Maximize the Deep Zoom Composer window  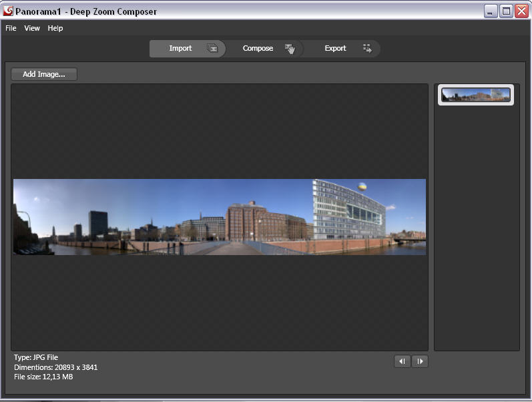click(x=506, y=11)
